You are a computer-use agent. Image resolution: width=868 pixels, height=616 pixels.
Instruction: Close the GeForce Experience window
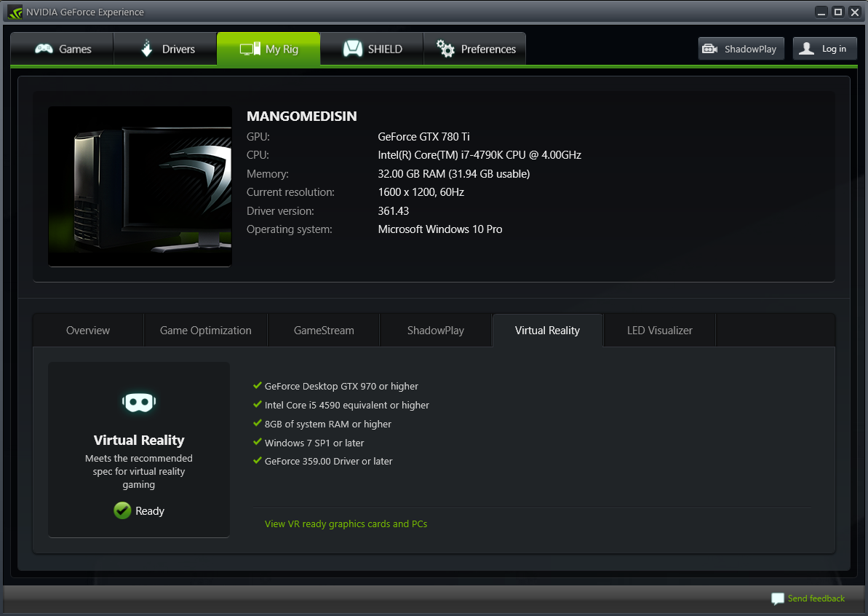tap(855, 12)
